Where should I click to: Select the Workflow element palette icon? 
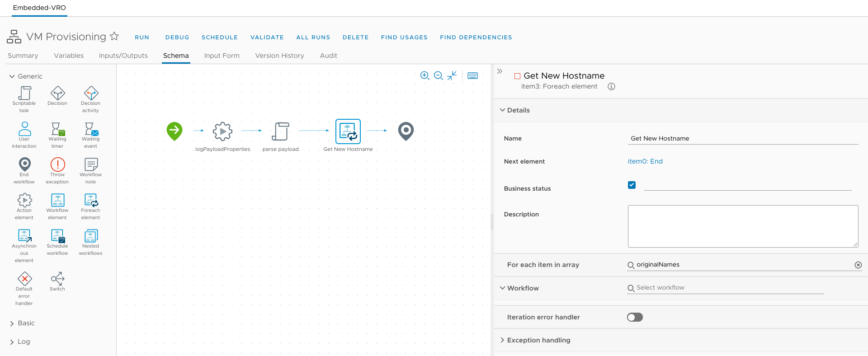click(x=57, y=200)
